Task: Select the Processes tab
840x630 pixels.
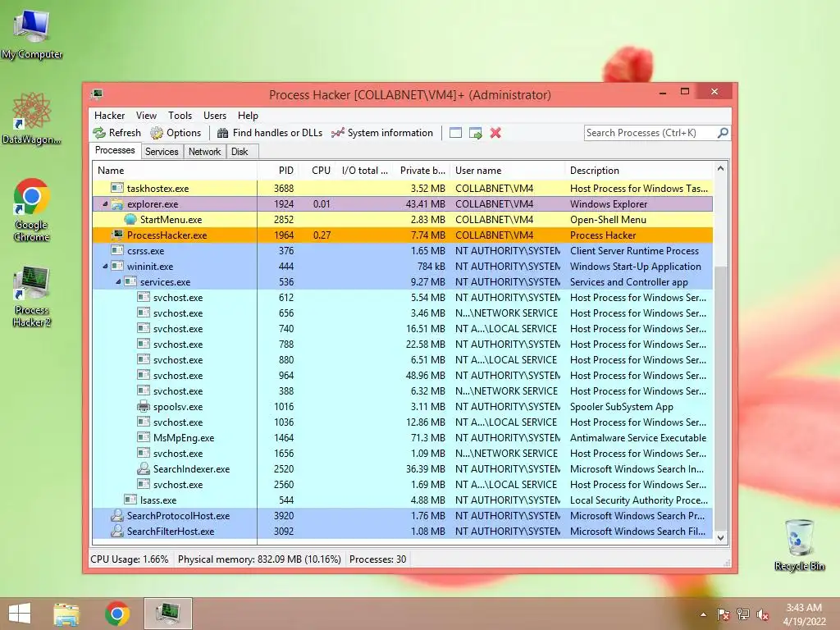Action: pos(115,151)
